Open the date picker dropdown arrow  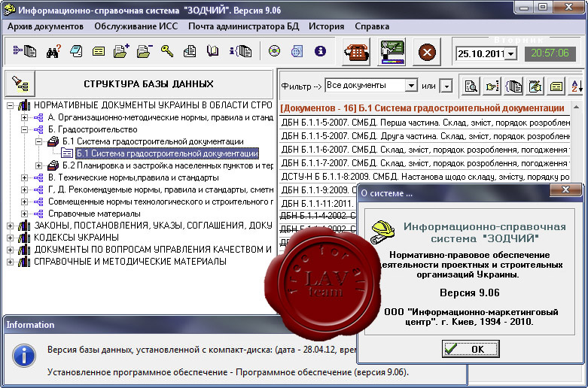point(510,53)
